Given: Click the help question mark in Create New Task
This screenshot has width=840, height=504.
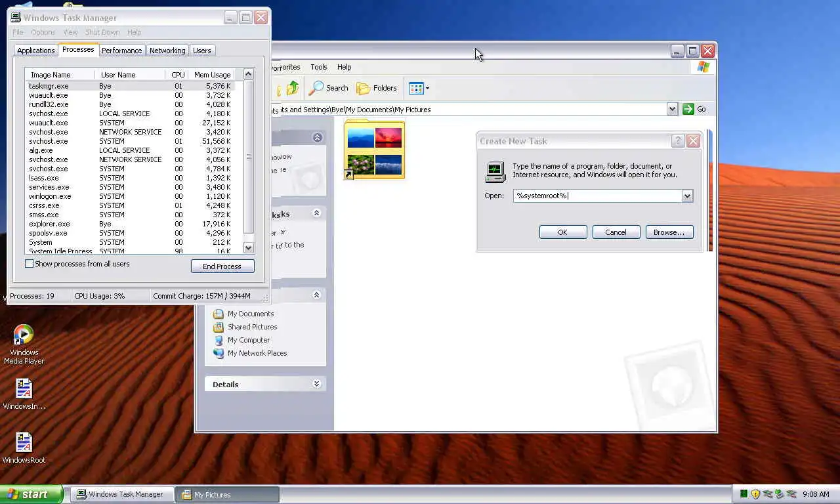Looking at the screenshot, I should tap(678, 141).
